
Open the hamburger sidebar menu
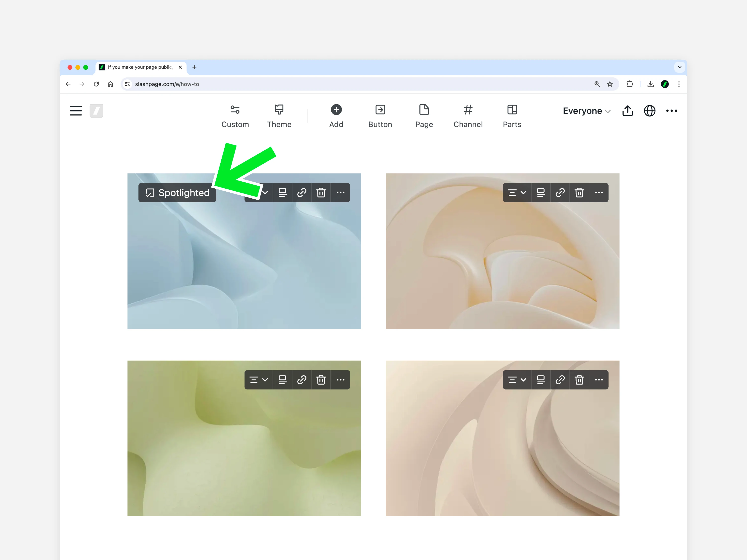[x=76, y=111]
